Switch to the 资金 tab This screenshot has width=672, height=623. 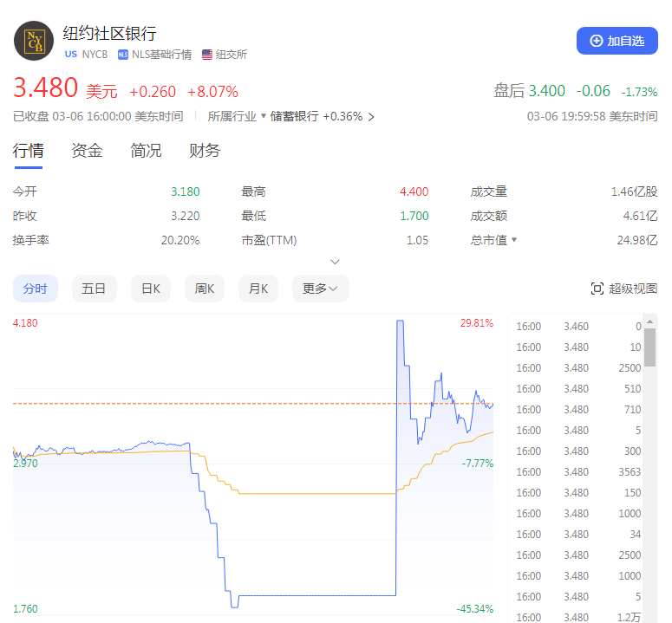(x=87, y=151)
